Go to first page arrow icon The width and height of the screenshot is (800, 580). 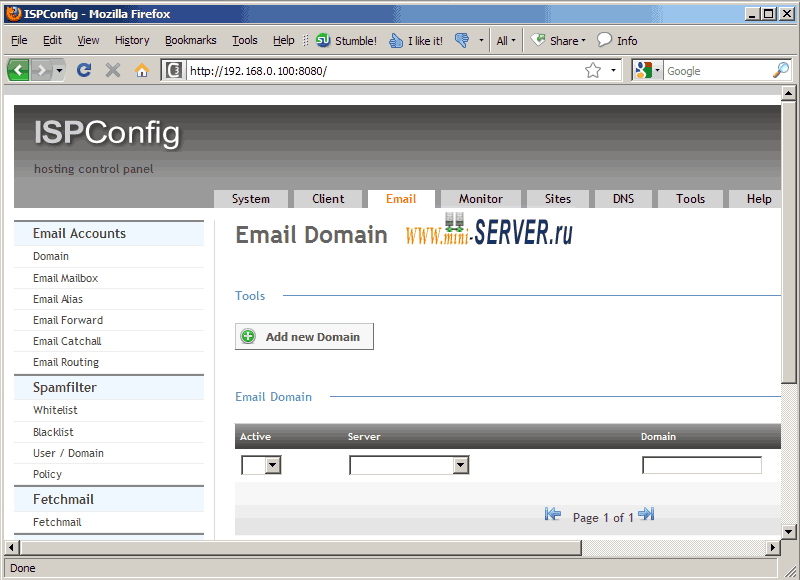tap(553, 514)
